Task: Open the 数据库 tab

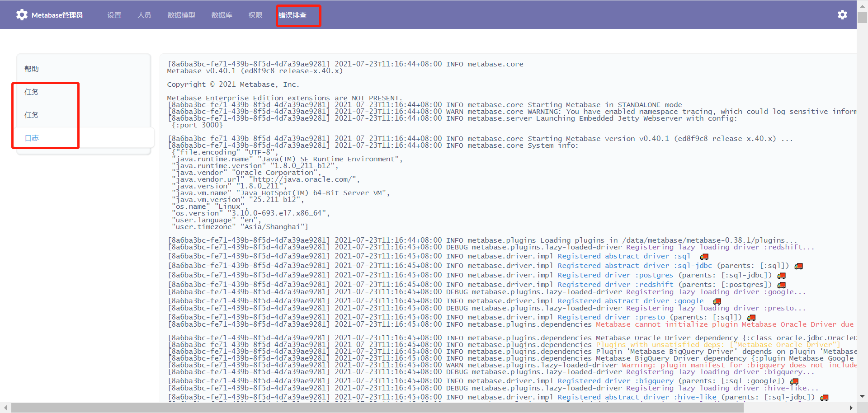Action: [222, 15]
